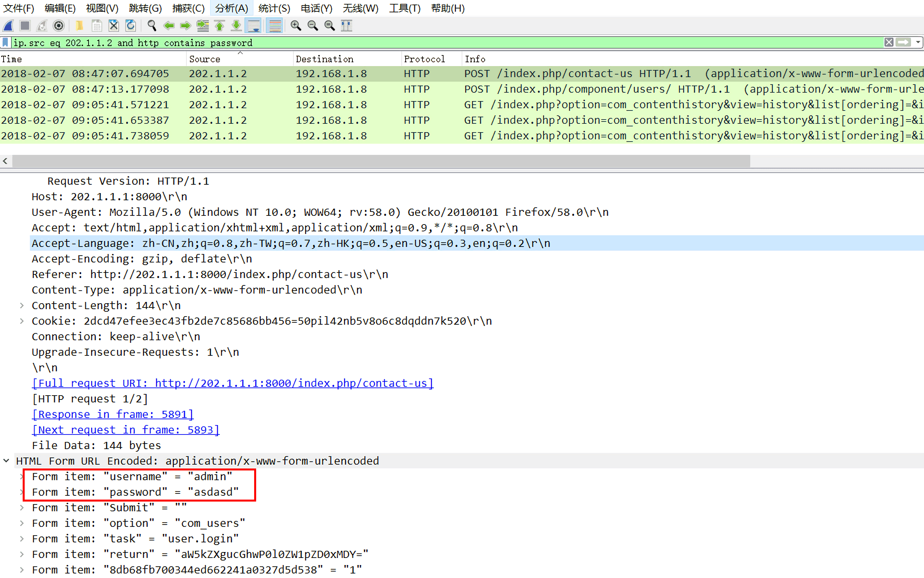Image resolution: width=924 pixels, height=578 pixels.
Task: Expand form item "return"
Action: (22, 554)
